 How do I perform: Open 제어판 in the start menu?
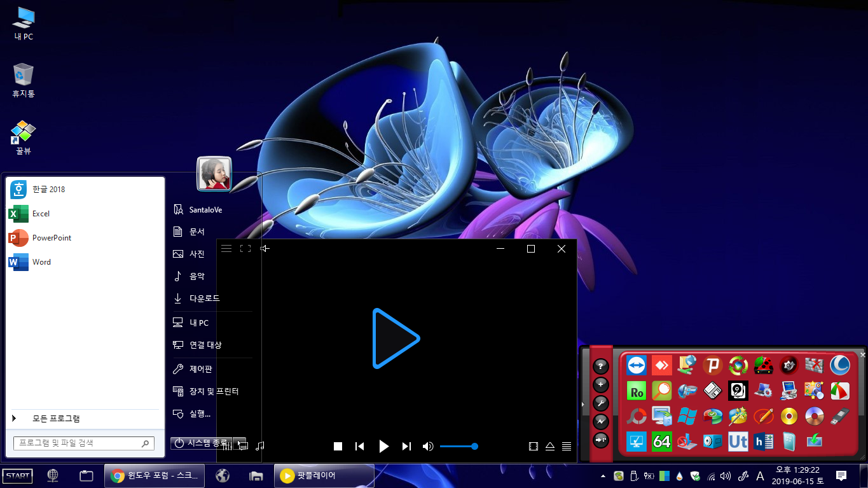point(212,369)
